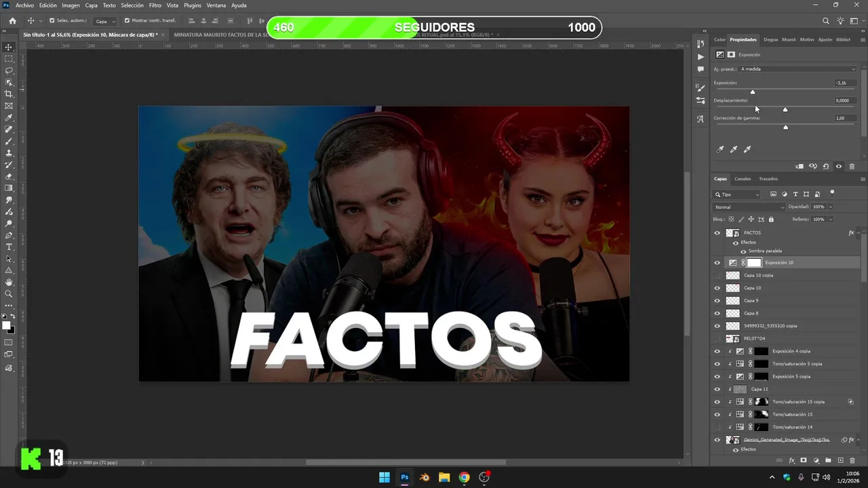This screenshot has height=488, width=868.
Task: Create new layer icon in Layers panel
Action: point(840,460)
